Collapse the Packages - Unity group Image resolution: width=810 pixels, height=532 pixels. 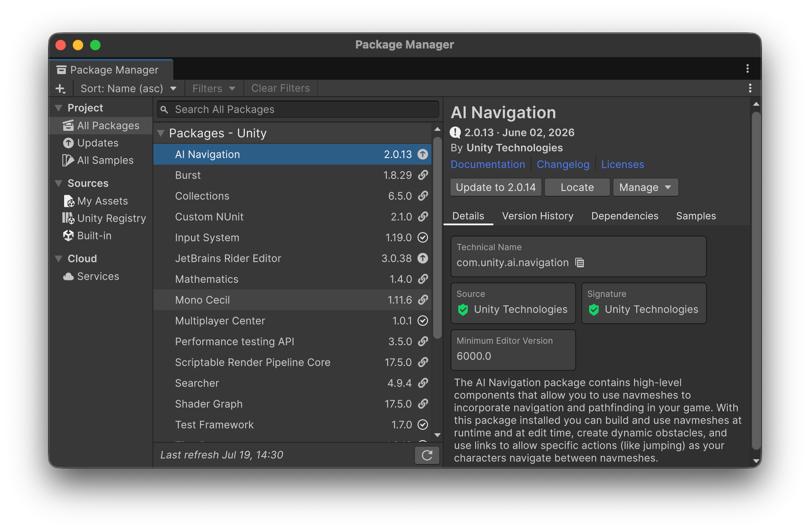coord(161,133)
